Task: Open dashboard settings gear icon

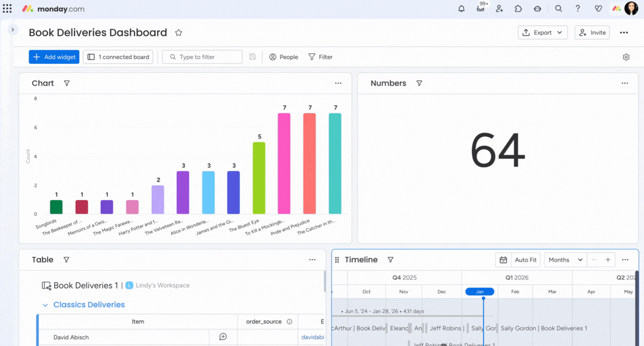Action: (x=626, y=57)
